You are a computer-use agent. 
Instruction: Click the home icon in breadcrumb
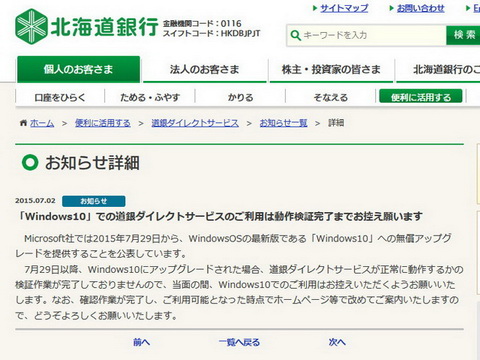[x=23, y=123]
